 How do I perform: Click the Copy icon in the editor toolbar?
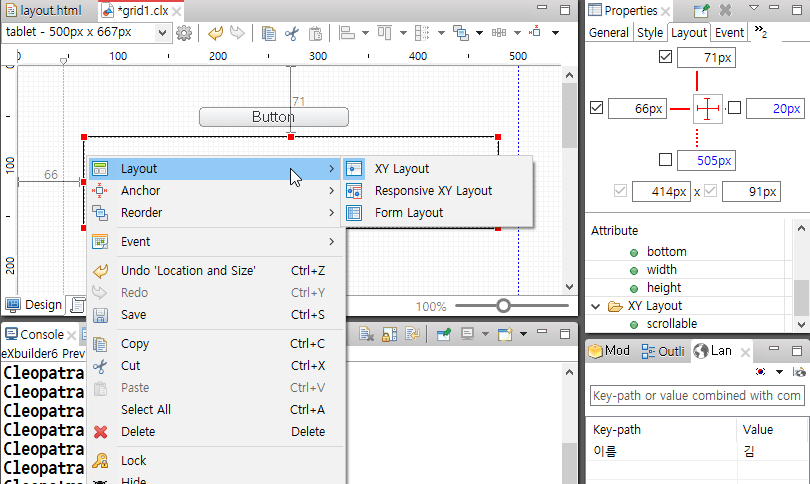[269, 33]
